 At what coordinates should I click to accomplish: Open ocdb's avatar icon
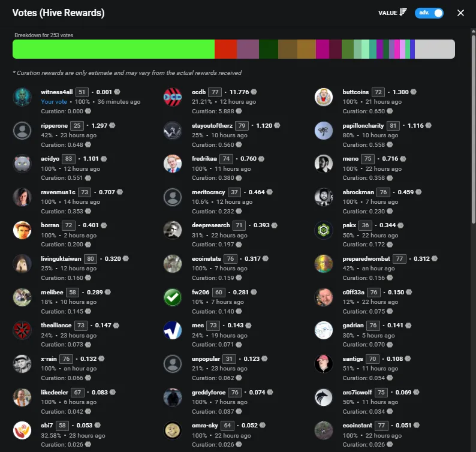tap(173, 97)
